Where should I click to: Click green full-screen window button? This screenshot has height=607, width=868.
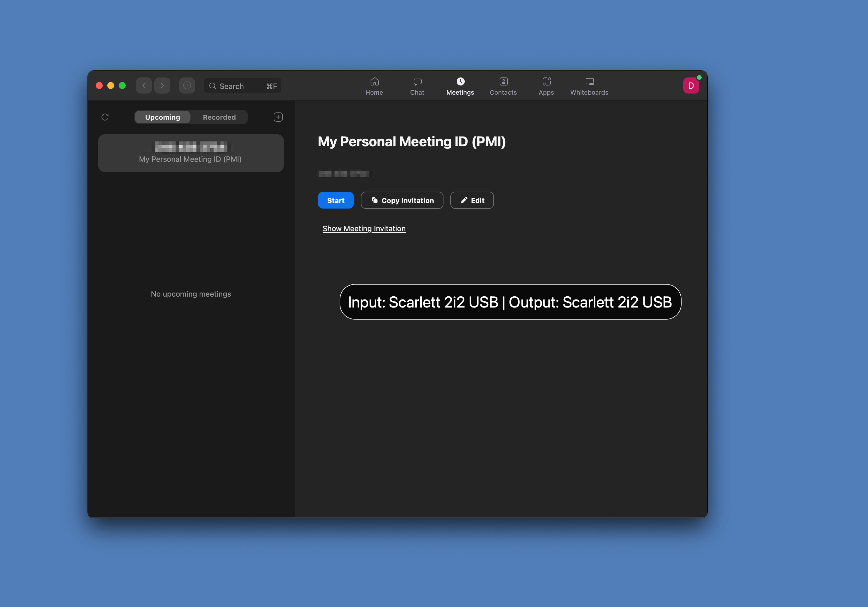click(x=122, y=86)
